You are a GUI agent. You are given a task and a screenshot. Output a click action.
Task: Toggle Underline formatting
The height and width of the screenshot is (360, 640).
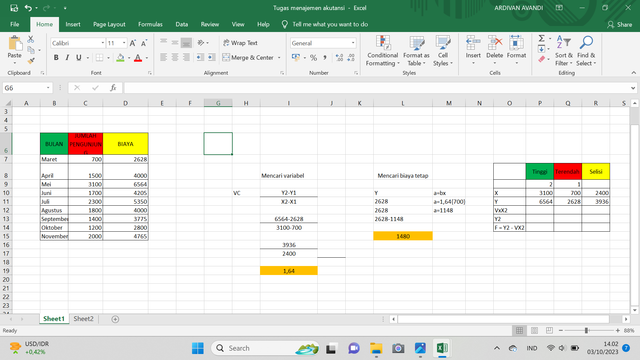click(78, 58)
